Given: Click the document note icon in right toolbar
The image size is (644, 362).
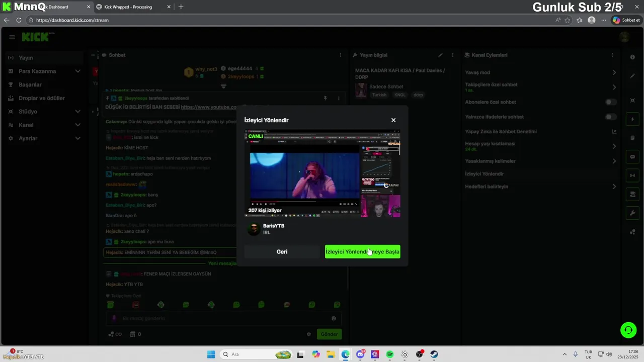Looking at the screenshot, I should 632,138.
